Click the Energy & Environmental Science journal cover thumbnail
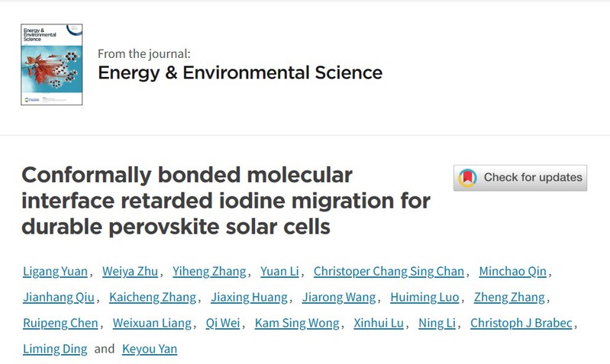 click(x=52, y=65)
